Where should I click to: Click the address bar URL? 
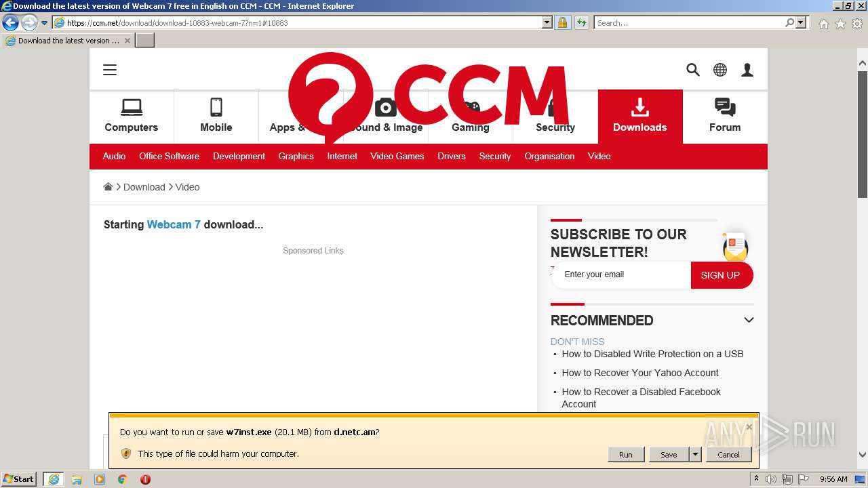pyautogui.click(x=177, y=22)
